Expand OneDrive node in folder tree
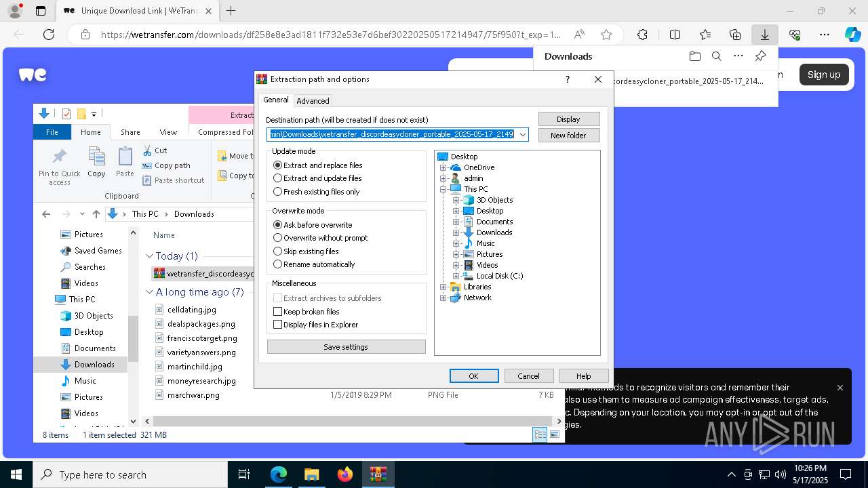868x488 pixels. (x=443, y=167)
